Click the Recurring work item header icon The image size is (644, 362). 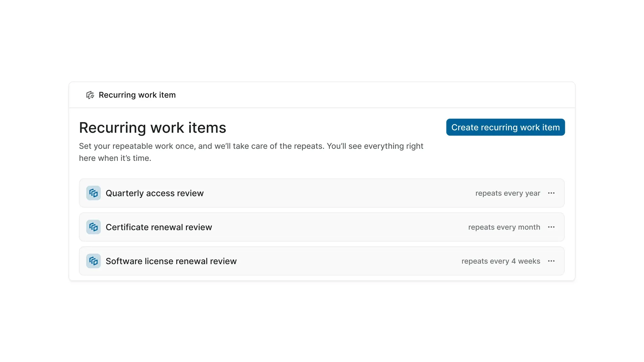click(x=90, y=95)
